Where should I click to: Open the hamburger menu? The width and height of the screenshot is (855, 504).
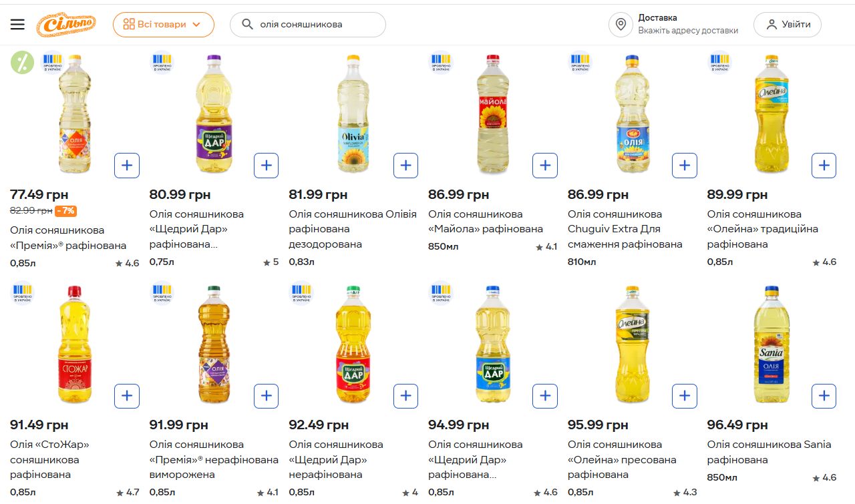[x=17, y=25]
